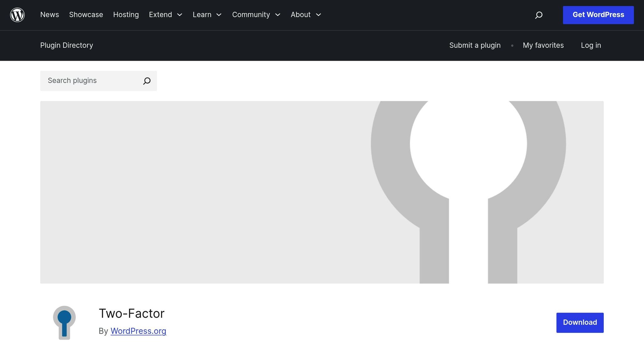Click the WordPress logo icon
The width and height of the screenshot is (644, 362).
tap(17, 15)
